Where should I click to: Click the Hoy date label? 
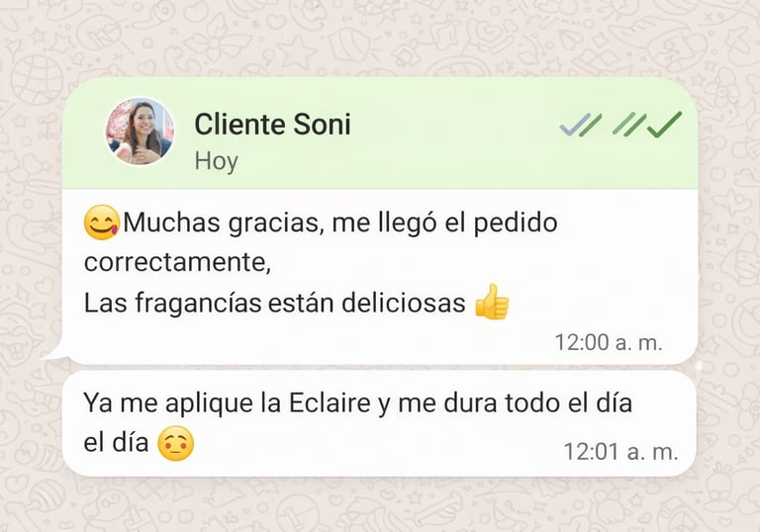(x=216, y=161)
